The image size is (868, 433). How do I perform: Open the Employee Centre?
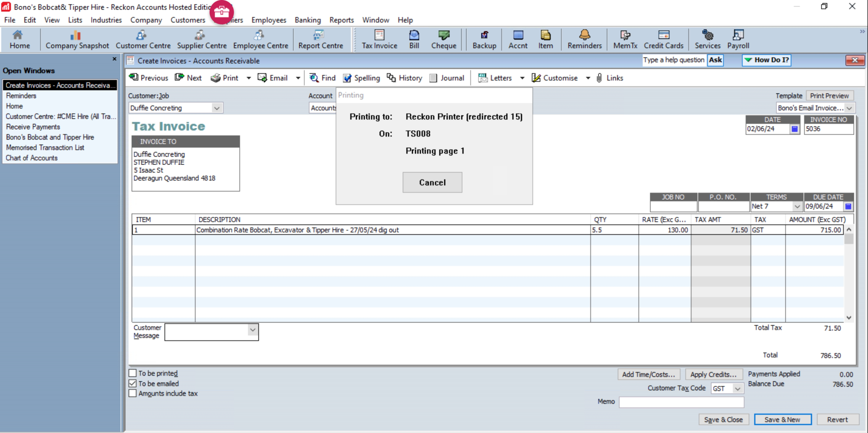pyautogui.click(x=261, y=40)
